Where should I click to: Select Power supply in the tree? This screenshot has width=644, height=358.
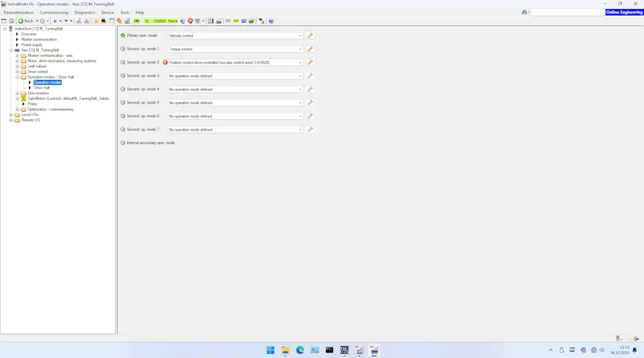(x=32, y=45)
